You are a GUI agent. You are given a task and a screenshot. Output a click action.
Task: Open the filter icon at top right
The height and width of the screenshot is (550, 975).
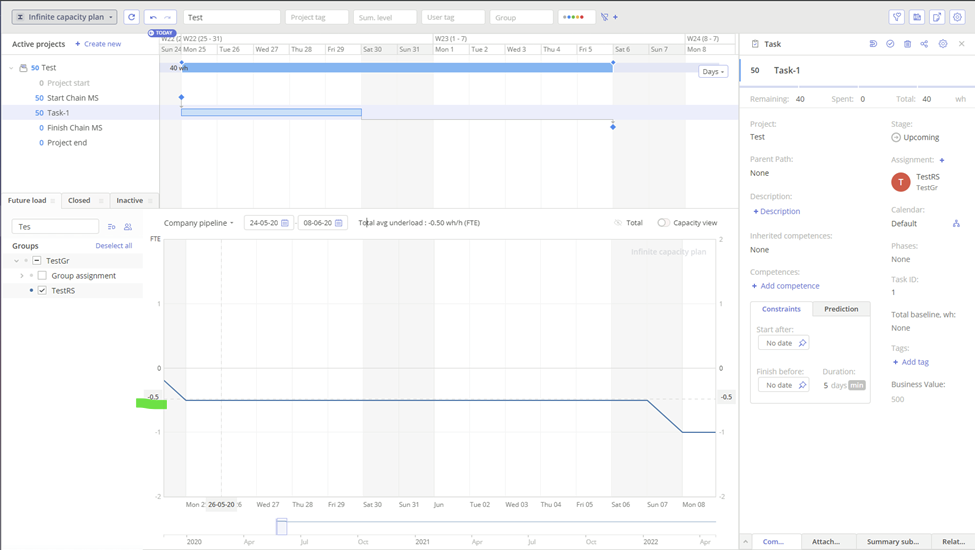[x=896, y=17]
